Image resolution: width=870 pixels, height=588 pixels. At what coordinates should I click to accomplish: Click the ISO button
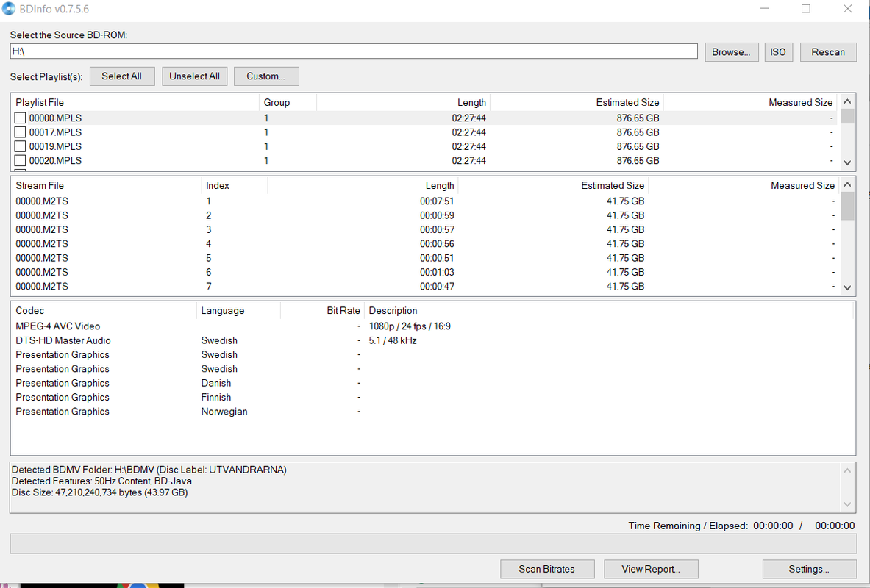[x=778, y=52]
